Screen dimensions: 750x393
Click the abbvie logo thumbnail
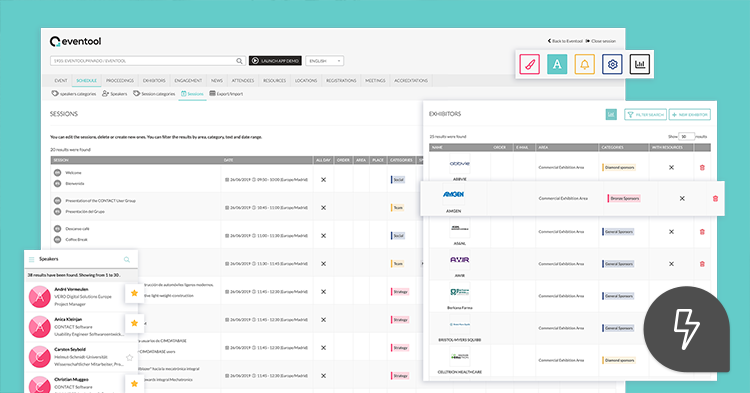point(460,164)
